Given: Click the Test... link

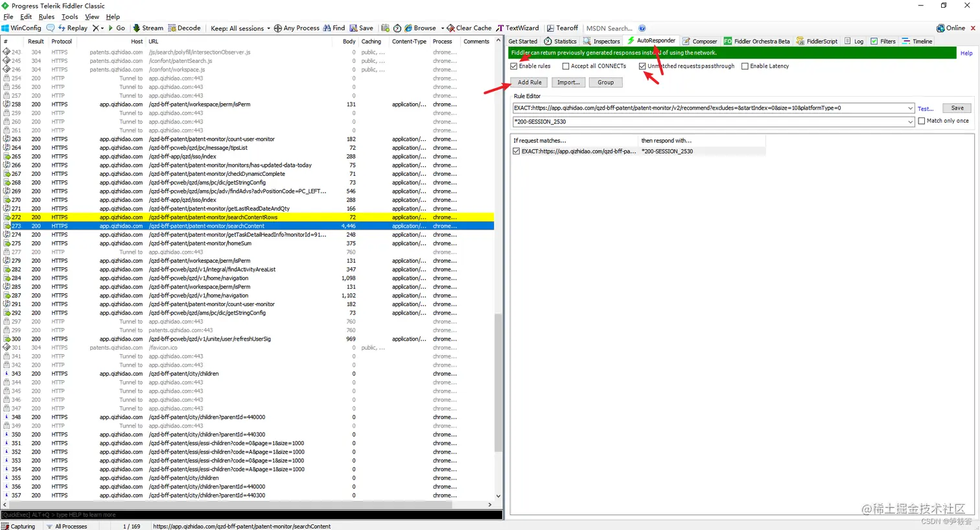Looking at the screenshot, I should [x=926, y=108].
